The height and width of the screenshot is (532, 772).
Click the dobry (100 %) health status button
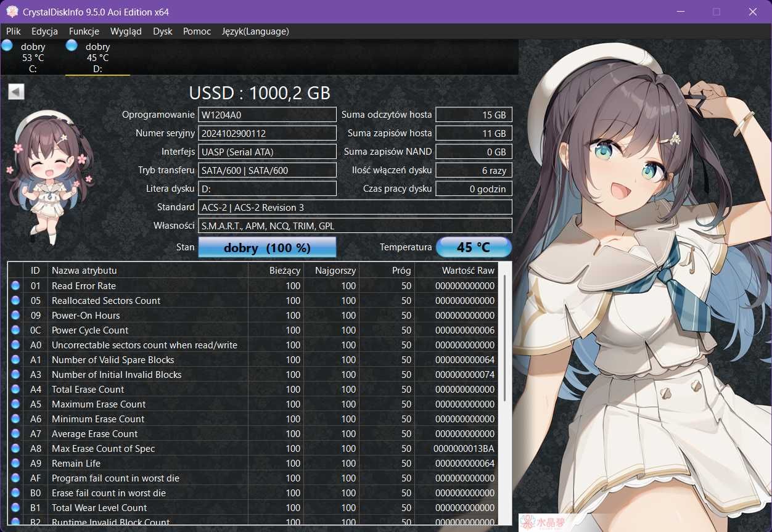[x=267, y=247]
